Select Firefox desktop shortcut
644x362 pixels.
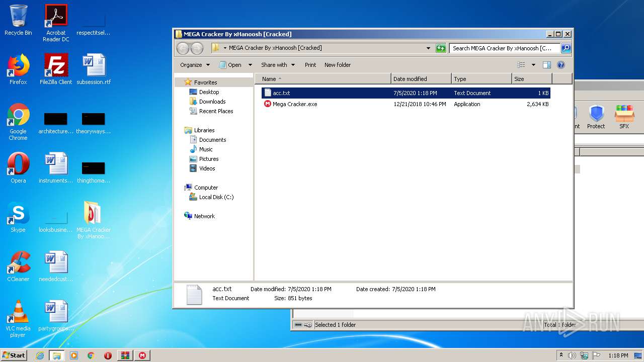(x=18, y=69)
